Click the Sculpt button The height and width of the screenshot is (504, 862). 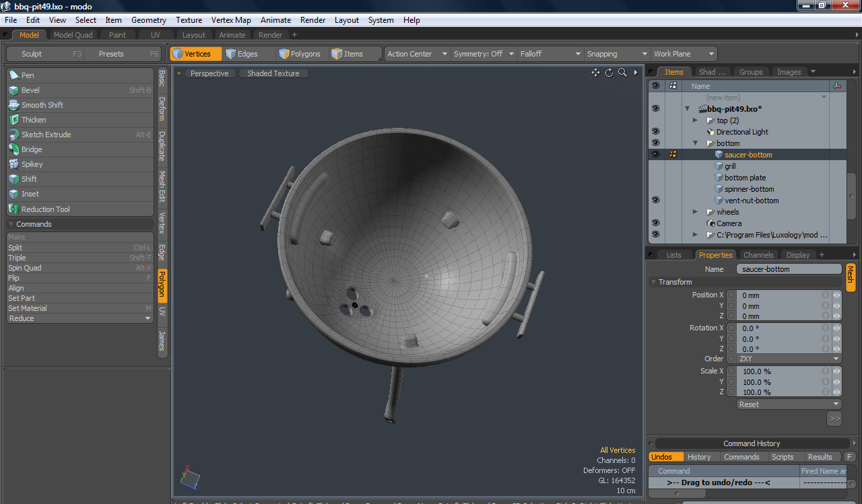[x=44, y=54]
